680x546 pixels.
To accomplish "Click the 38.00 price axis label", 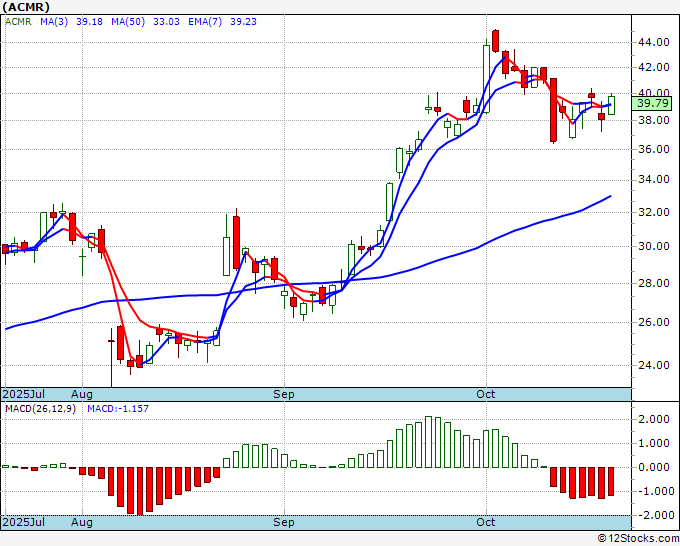I will [653, 120].
